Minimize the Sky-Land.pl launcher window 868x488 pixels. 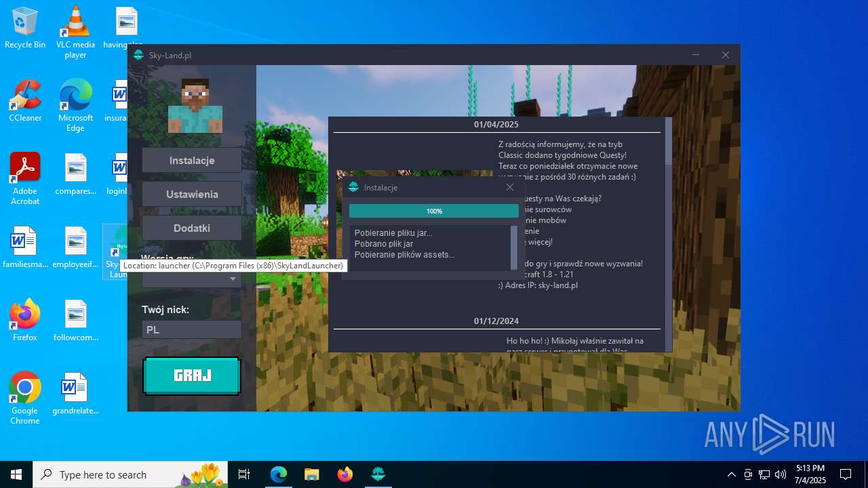click(696, 55)
